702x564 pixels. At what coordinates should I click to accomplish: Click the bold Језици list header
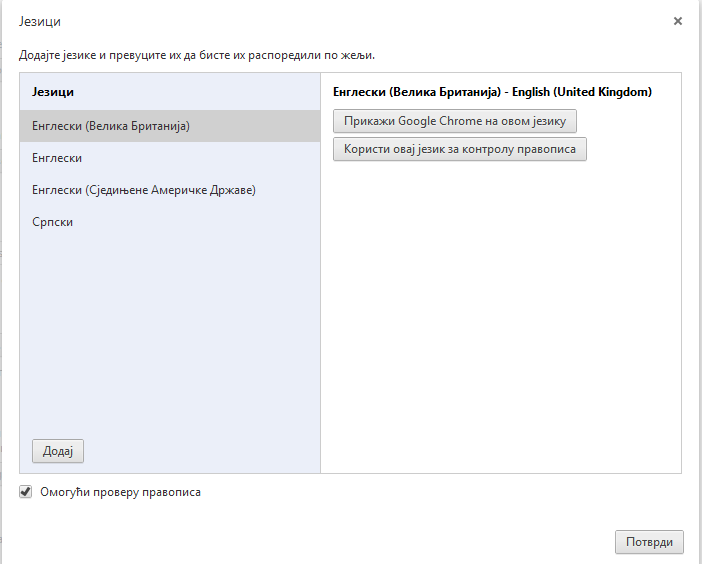(x=53, y=92)
